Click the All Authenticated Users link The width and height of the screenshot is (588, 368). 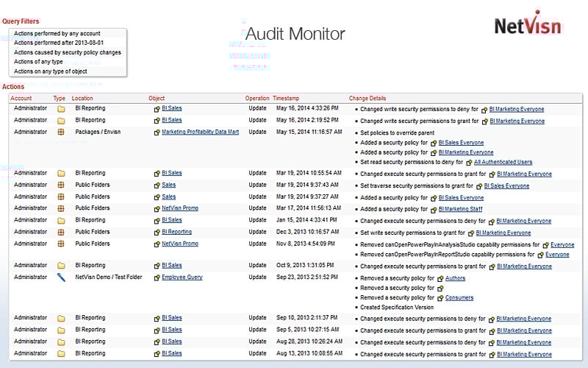coord(503,162)
